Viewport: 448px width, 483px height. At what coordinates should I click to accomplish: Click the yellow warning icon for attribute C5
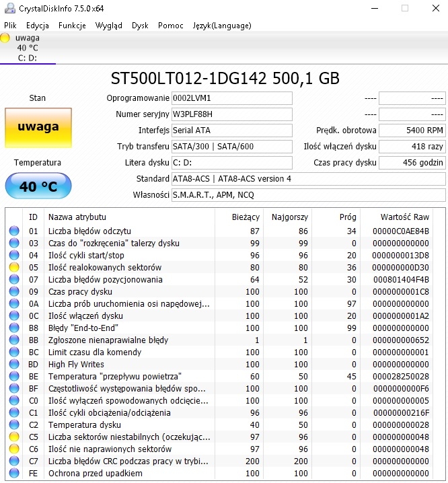(14, 437)
